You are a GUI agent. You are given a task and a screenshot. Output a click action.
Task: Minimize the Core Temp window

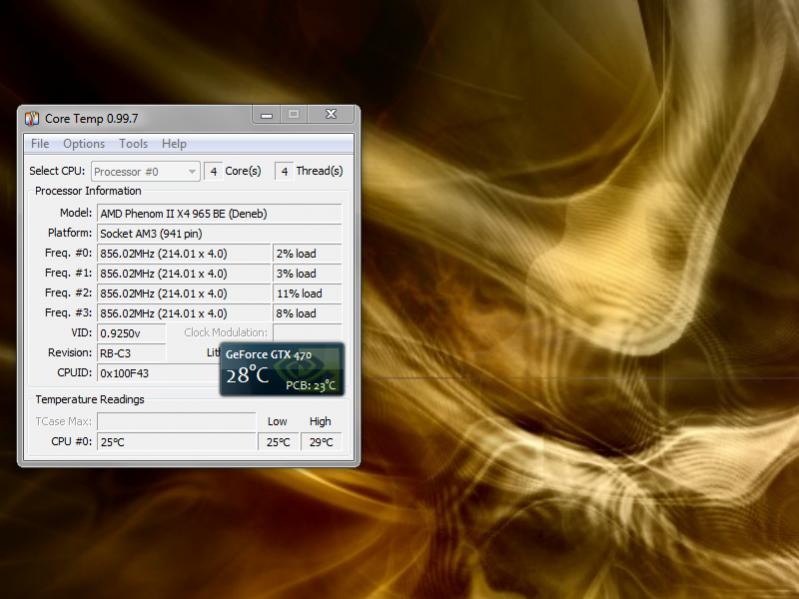point(267,115)
